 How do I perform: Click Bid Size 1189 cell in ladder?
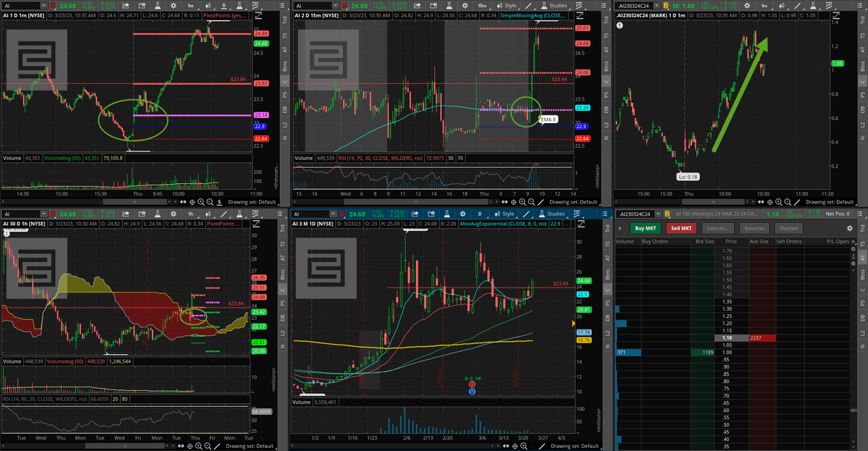(x=702, y=353)
